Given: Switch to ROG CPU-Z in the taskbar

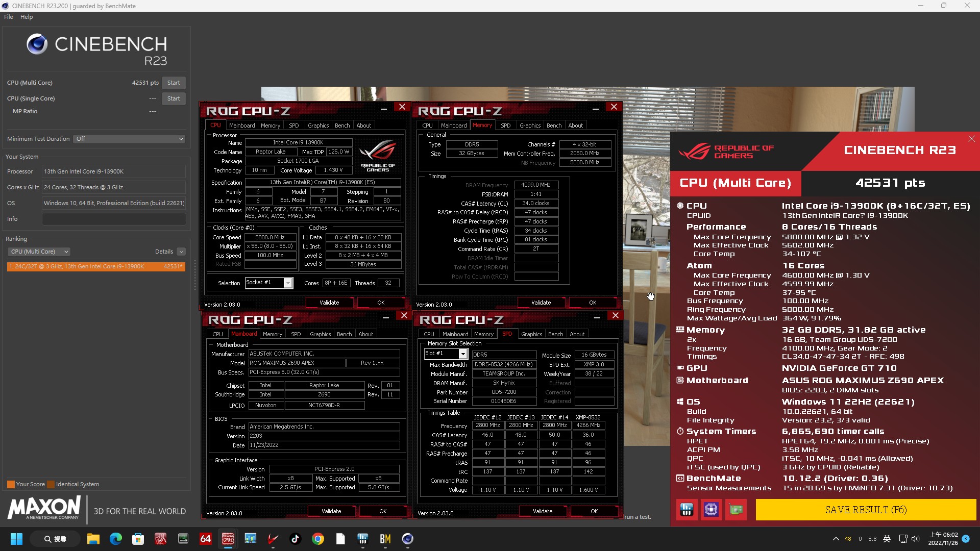Looking at the screenshot, I should [228, 539].
